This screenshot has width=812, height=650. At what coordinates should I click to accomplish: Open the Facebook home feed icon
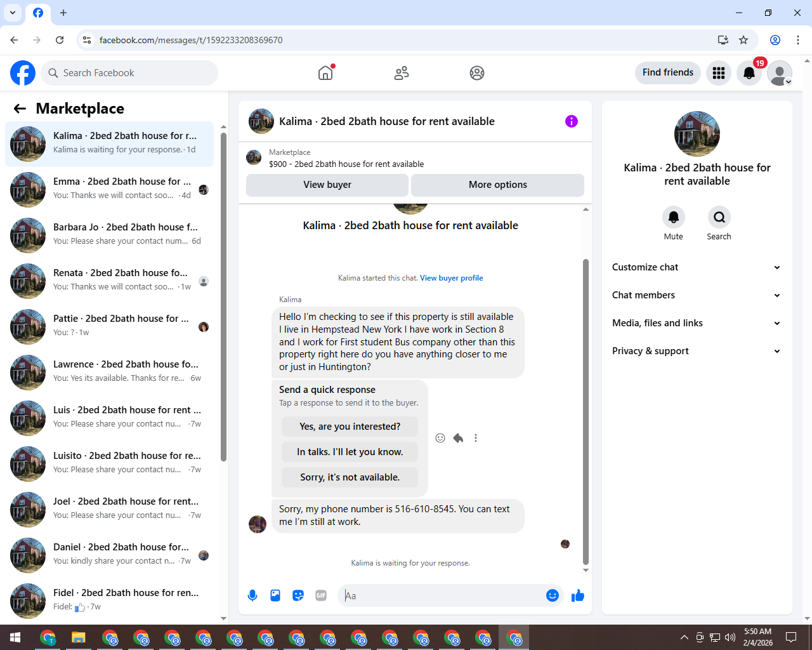(x=325, y=73)
